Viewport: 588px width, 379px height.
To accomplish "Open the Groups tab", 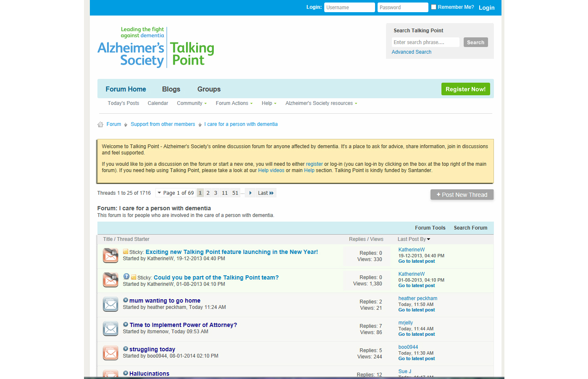I will 209,89.
